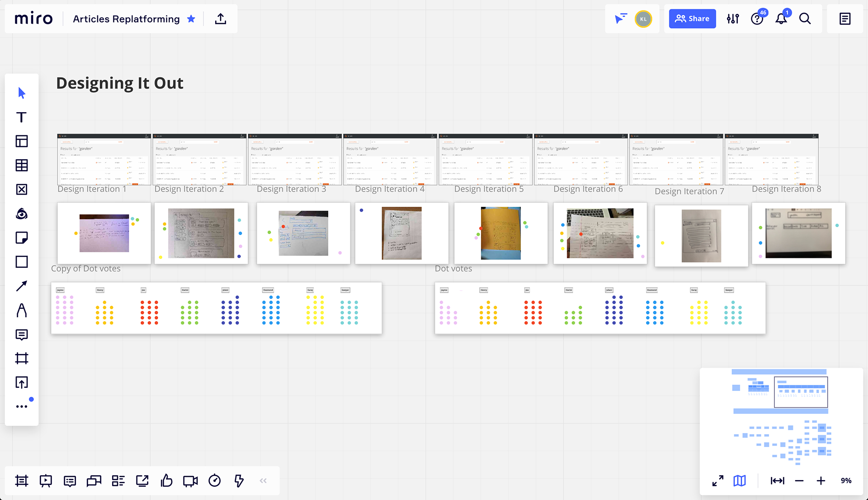Toggle the star to favorite board

point(191,19)
